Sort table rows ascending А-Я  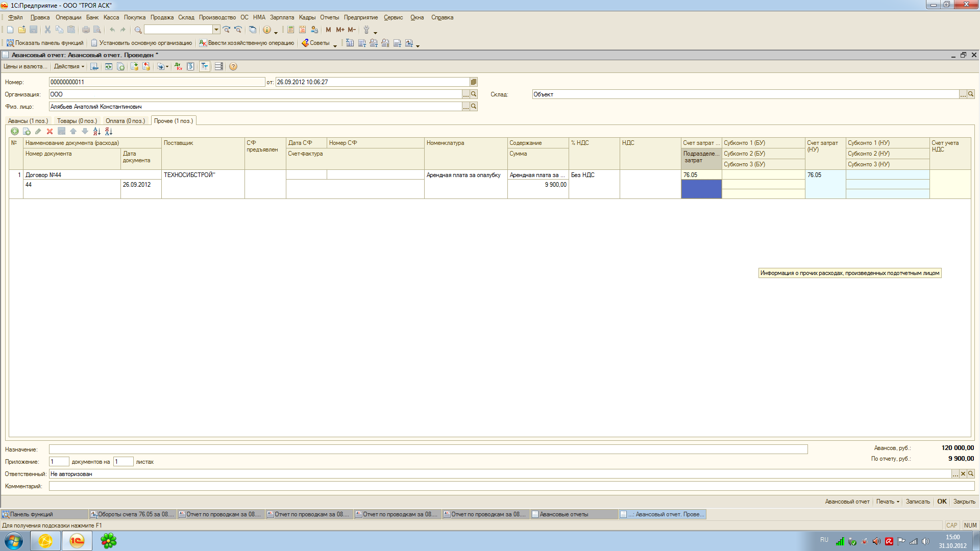tap(96, 132)
